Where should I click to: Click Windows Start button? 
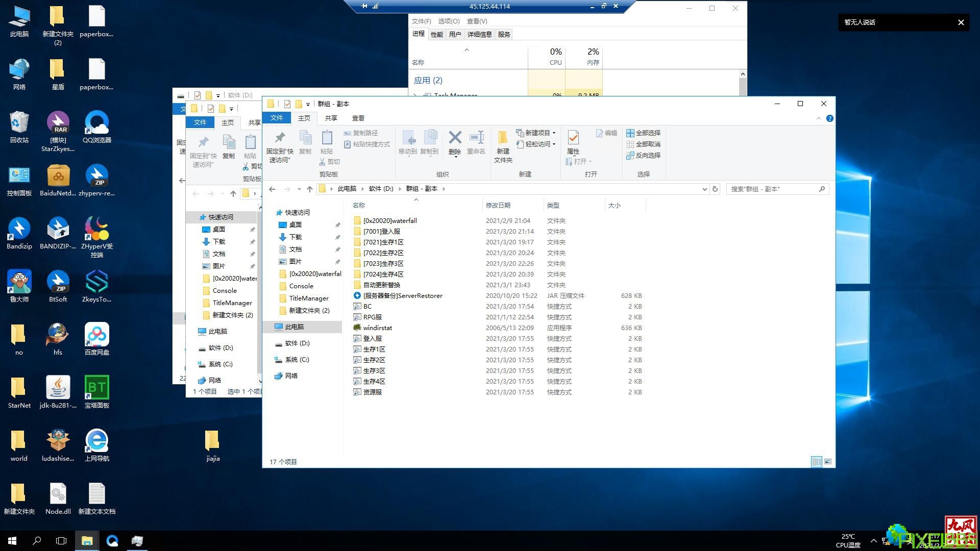coord(12,541)
